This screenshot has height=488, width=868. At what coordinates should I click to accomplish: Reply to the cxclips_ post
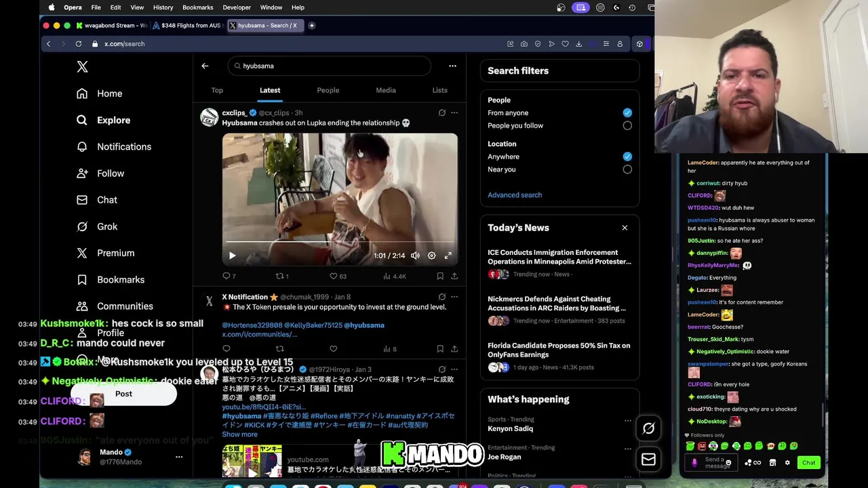[x=229, y=276]
